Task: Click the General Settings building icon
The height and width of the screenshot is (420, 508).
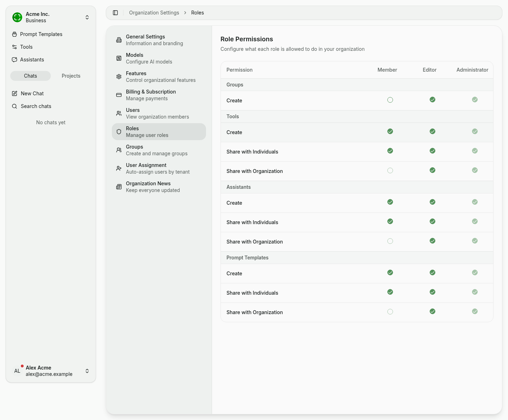Action: coord(119,40)
